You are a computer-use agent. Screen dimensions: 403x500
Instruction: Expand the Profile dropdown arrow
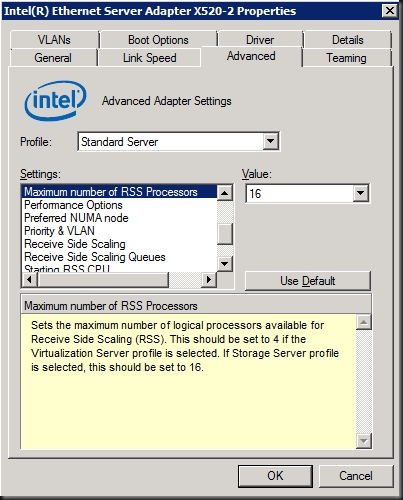[x=271, y=141]
